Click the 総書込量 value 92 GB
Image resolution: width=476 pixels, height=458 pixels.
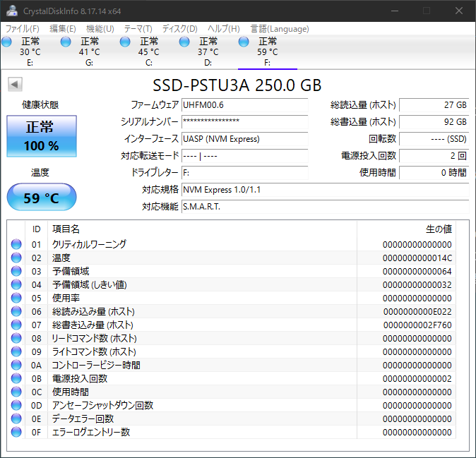(x=434, y=122)
